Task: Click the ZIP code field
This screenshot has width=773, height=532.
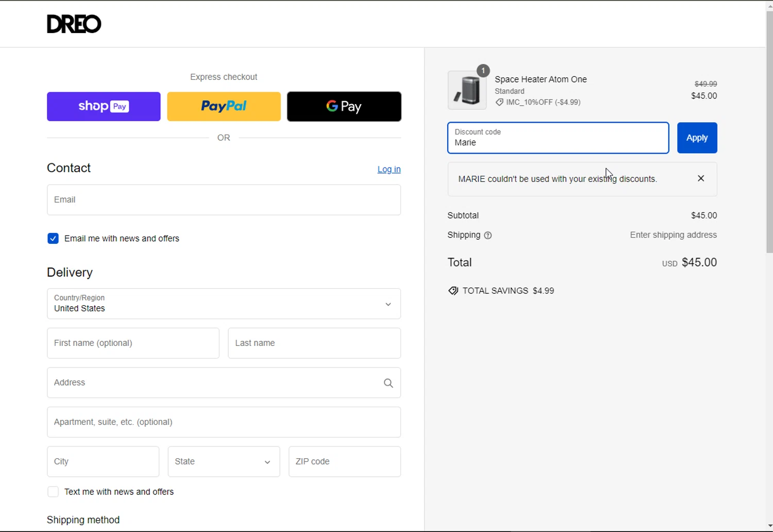Action: (345, 461)
